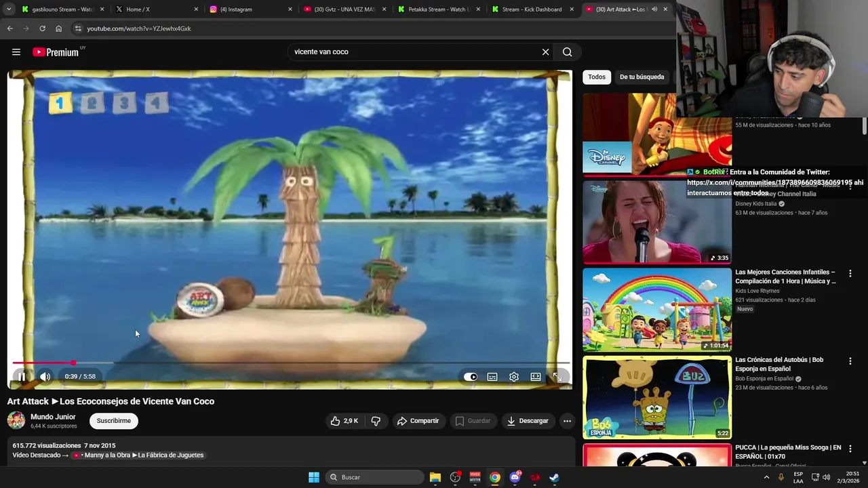Mute the video volume speaker icon
This screenshot has width=868, height=488.
(45, 377)
